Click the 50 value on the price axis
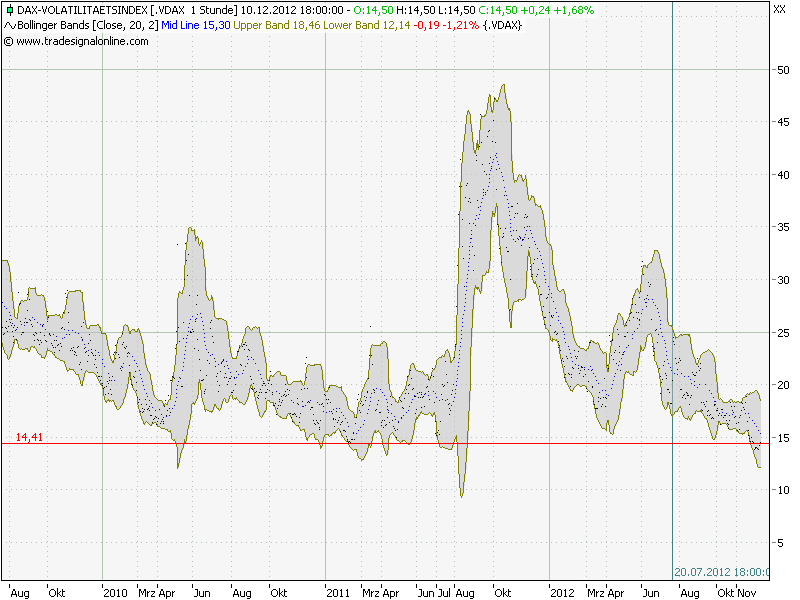Image resolution: width=800 pixels, height=600 pixels. [783, 70]
